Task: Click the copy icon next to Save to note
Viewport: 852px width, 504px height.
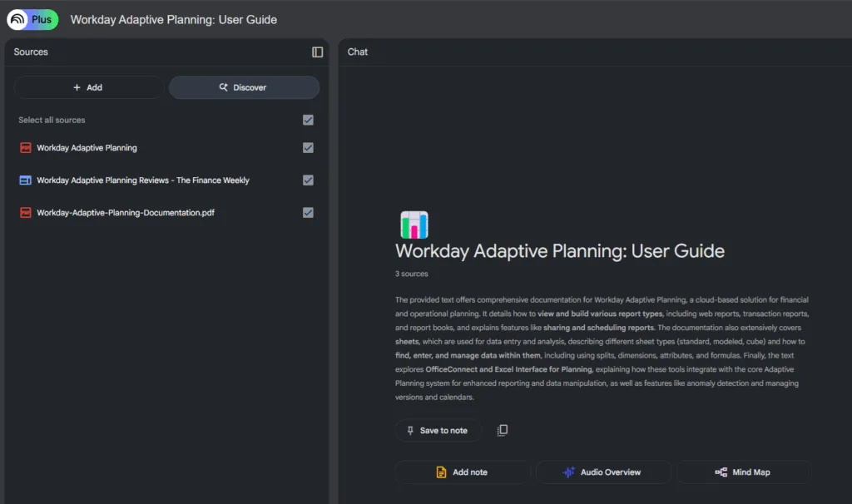Action: click(x=502, y=430)
